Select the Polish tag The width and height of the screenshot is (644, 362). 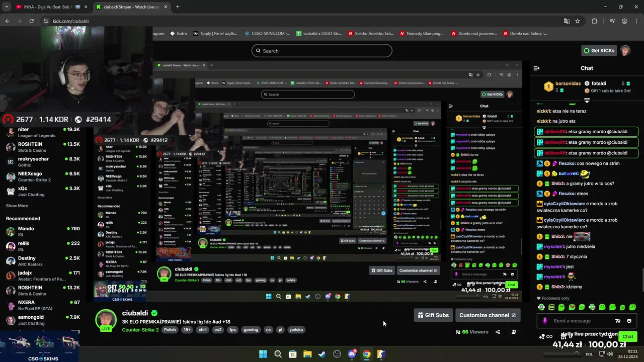pyautogui.click(x=170, y=330)
